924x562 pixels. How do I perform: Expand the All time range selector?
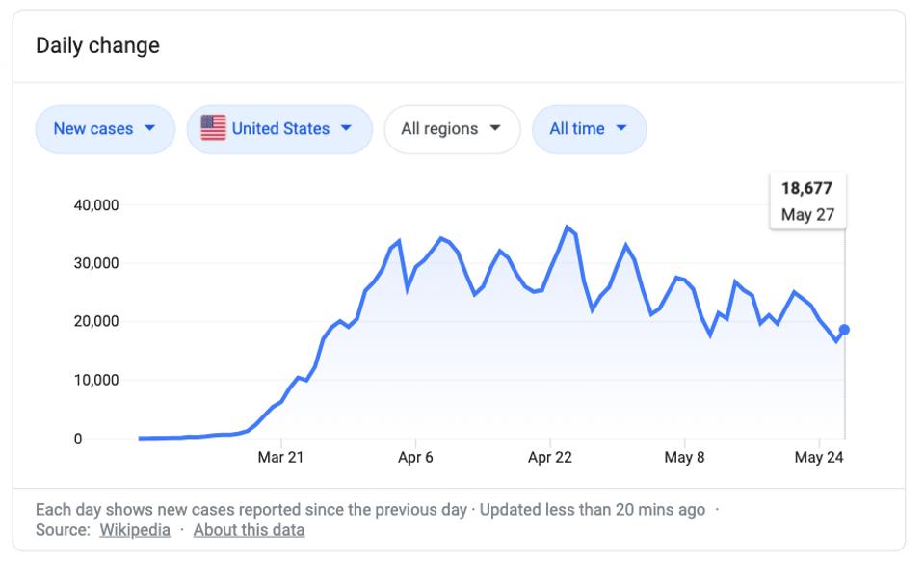pos(589,129)
